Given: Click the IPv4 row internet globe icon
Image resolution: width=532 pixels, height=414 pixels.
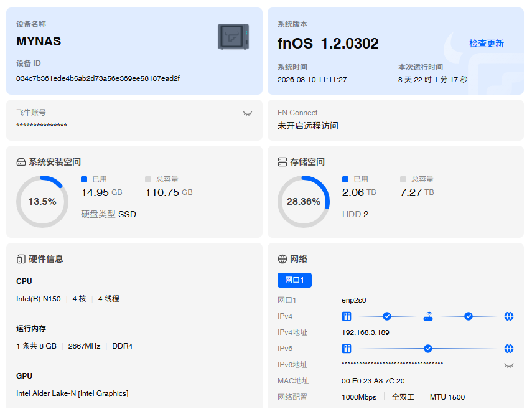Looking at the screenshot, I should pos(508,316).
